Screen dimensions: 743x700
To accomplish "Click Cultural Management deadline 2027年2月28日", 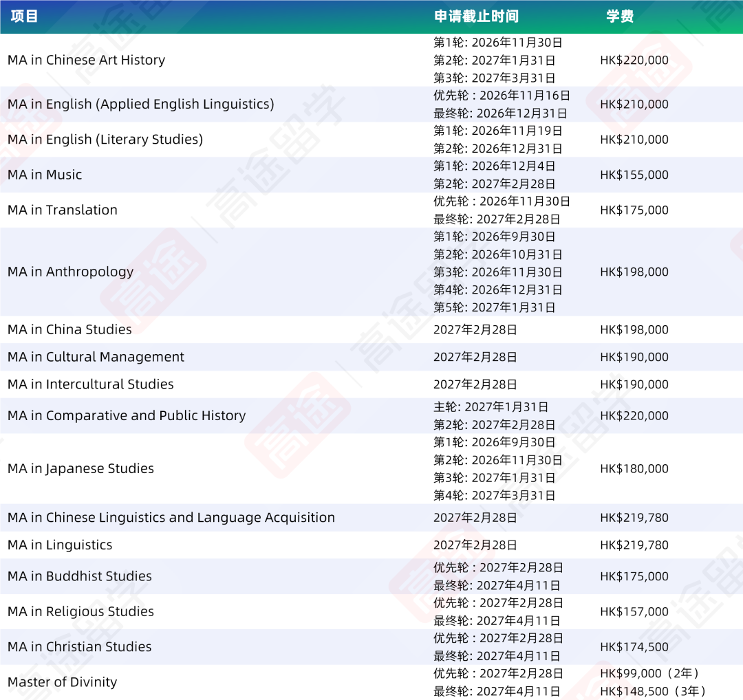I will (x=475, y=357).
